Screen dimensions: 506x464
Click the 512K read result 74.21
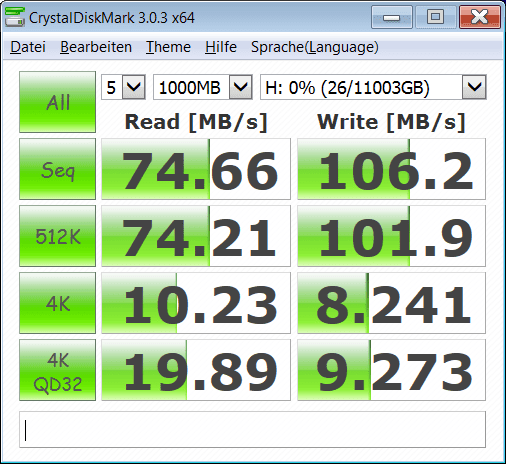pos(196,236)
